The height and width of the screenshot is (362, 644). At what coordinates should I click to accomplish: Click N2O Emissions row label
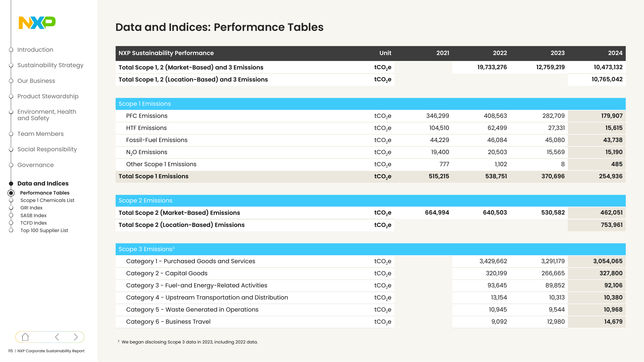pyautogui.click(x=147, y=152)
